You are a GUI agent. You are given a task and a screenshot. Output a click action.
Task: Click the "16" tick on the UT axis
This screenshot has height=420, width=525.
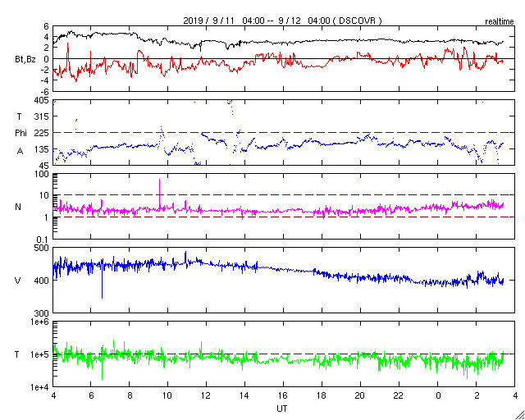(283, 395)
